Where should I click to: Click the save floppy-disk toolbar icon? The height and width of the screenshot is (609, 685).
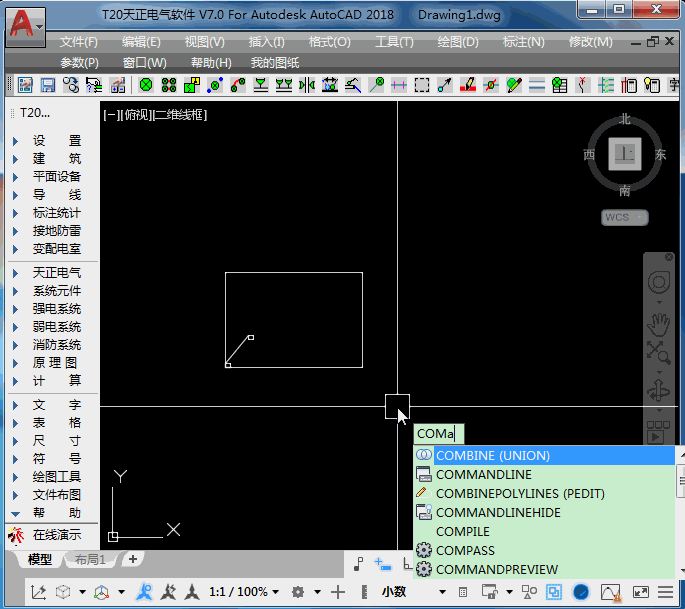pyautogui.click(x=48, y=85)
